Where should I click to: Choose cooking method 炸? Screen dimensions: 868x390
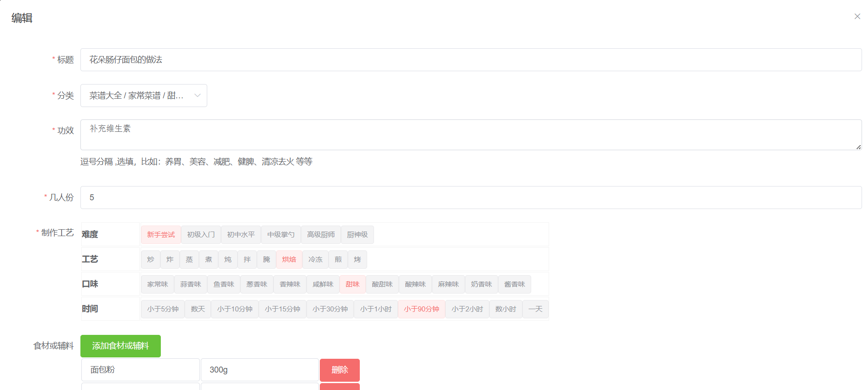tap(170, 260)
